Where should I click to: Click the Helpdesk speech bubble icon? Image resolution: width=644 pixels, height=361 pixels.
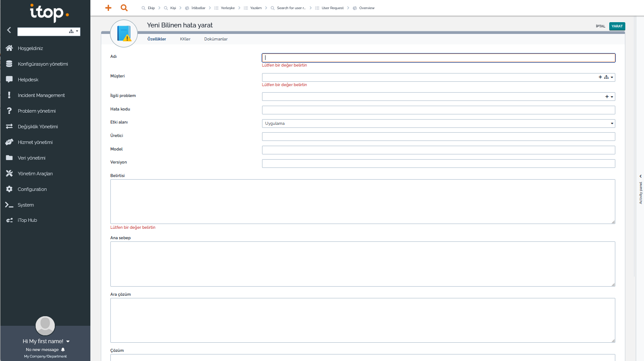[9, 80]
